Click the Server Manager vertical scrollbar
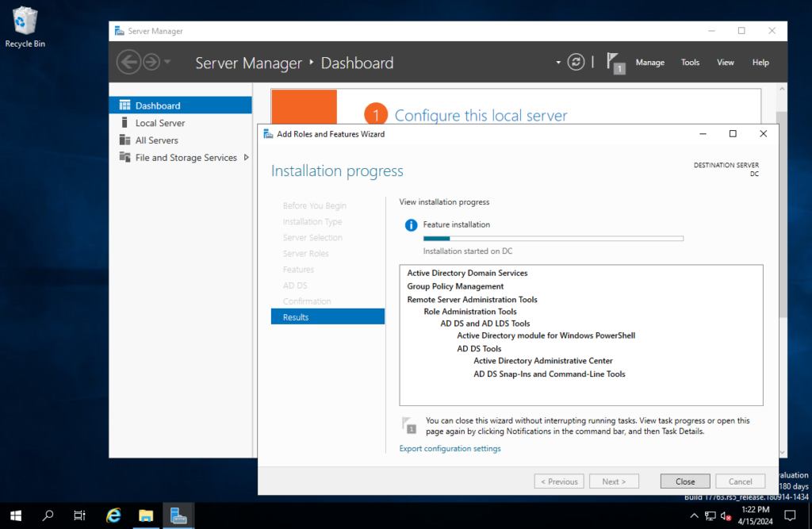The height and width of the screenshot is (529, 812). 783,214
